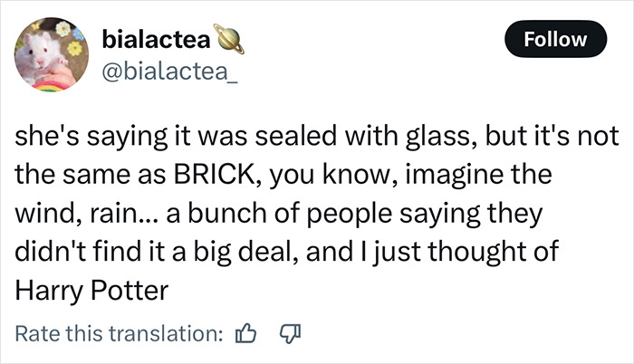The image size is (634, 364).
Task: Click the words "big deal" in tweet
Action: click(x=256, y=254)
